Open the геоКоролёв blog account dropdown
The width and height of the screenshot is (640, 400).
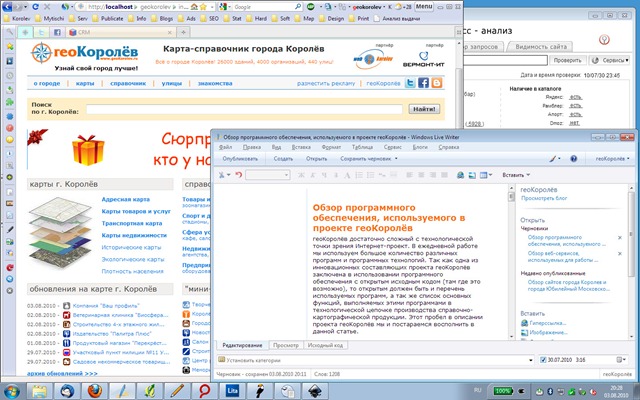pyautogui.click(x=612, y=159)
